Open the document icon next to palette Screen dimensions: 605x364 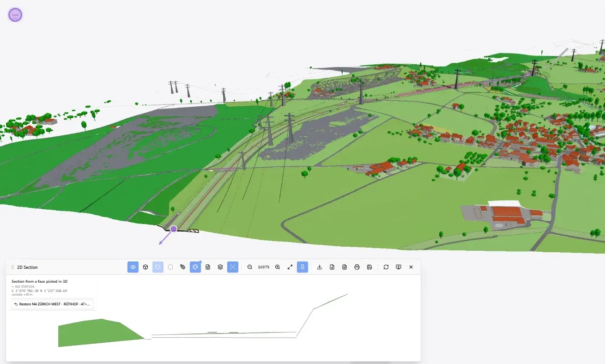tap(208, 267)
